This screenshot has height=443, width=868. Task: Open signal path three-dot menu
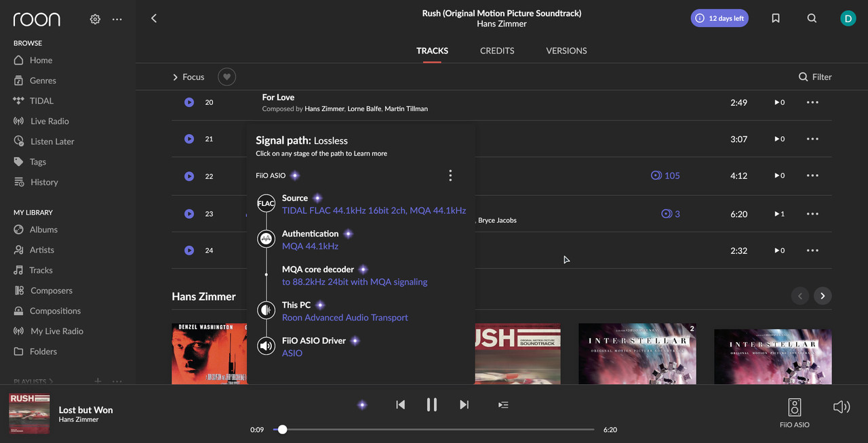tap(450, 175)
